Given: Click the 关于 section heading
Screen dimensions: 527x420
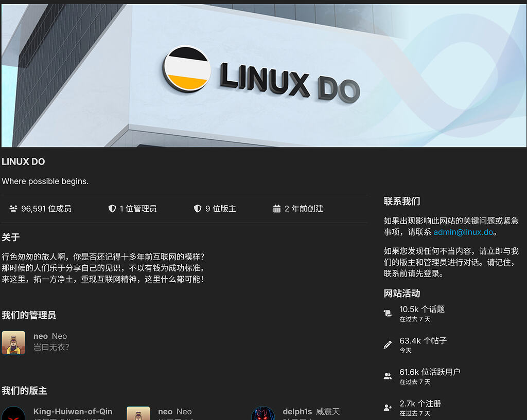Looking at the screenshot, I should pyautogui.click(x=11, y=238).
